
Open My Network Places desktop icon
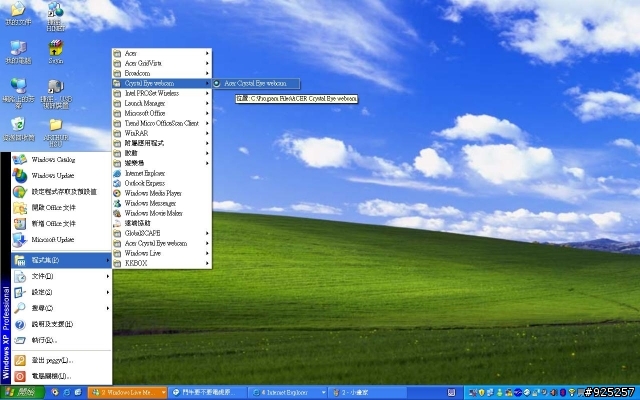(18, 93)
